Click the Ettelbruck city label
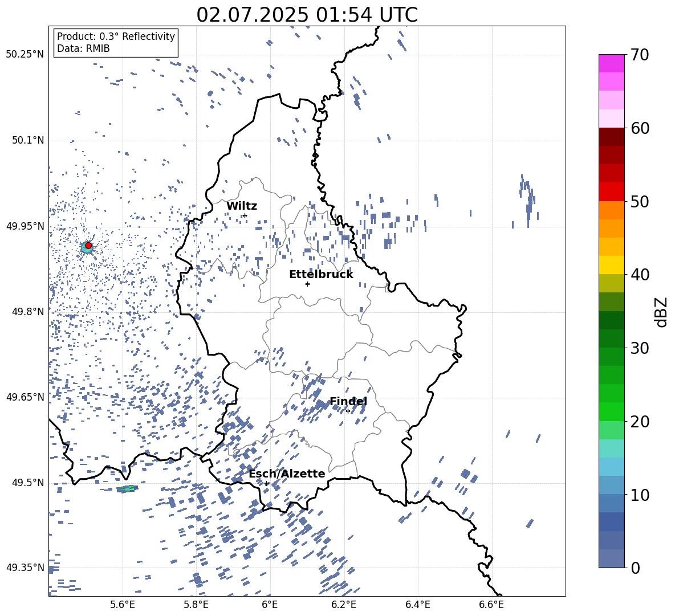The width and height of the screenshot is (675, 616). click(x=321, y=275)
